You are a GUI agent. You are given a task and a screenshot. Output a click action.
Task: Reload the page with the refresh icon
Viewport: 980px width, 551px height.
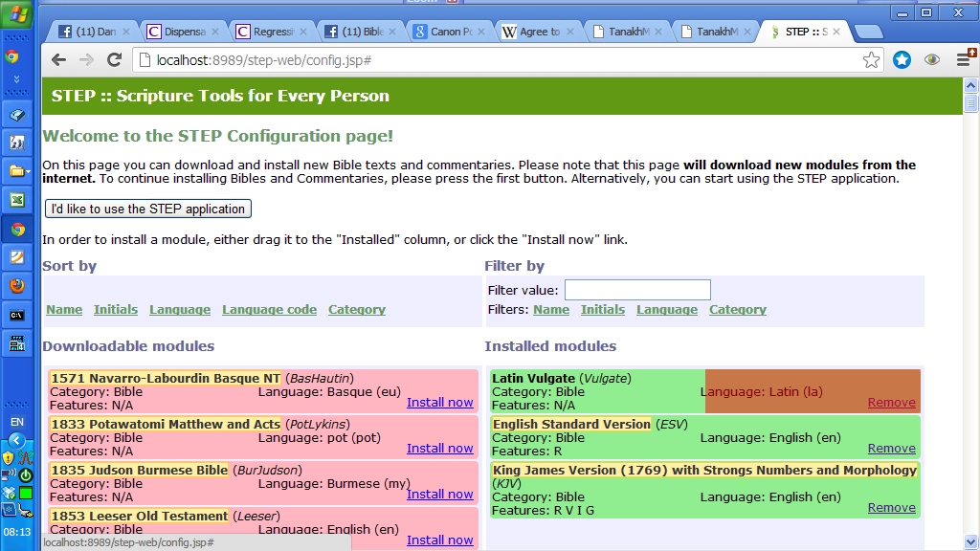(x=114, y=60)
